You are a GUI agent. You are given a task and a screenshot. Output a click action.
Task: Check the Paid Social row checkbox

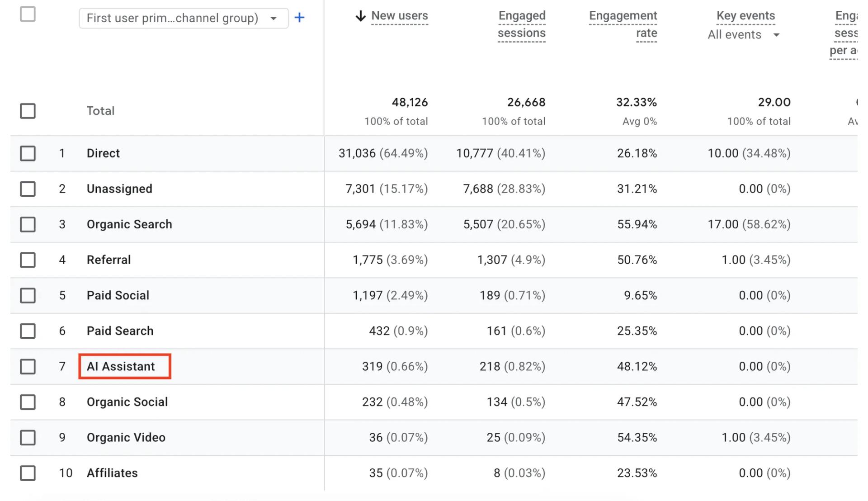pos(28,296)
